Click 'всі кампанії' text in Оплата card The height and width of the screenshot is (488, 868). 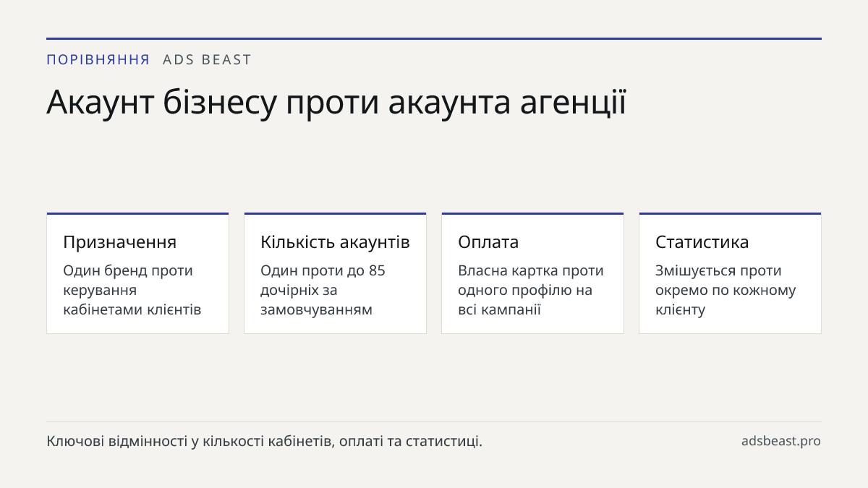[500, 310]
